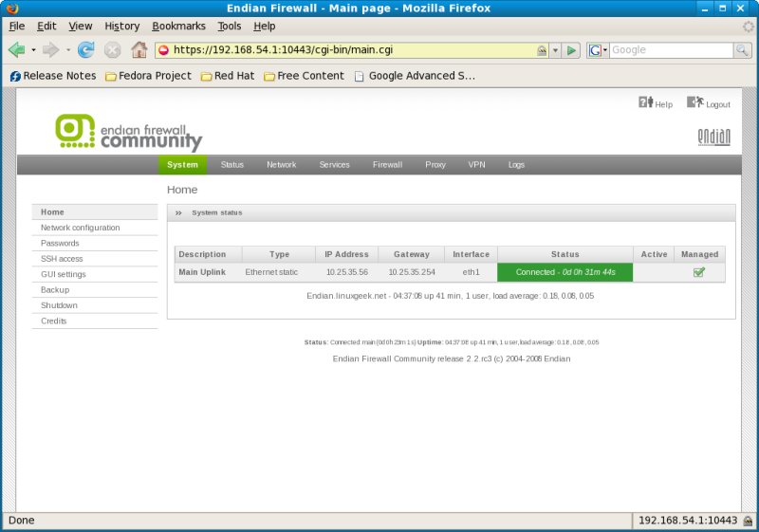Switch to the Status tab
This screenshot has width=759, height=532.
[x=232, y=165]
